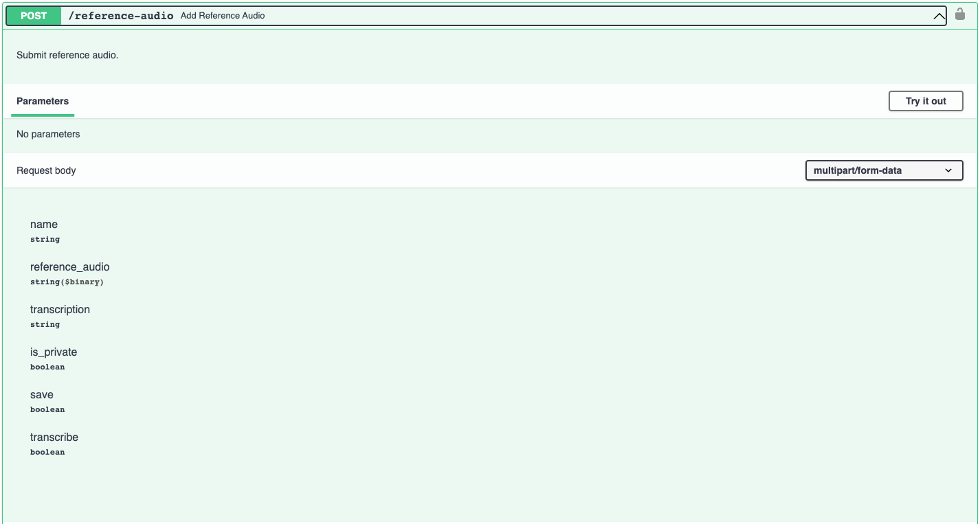Switch to the Parameters tab
This screenshot has width=980, height=524.
point(42,101)
